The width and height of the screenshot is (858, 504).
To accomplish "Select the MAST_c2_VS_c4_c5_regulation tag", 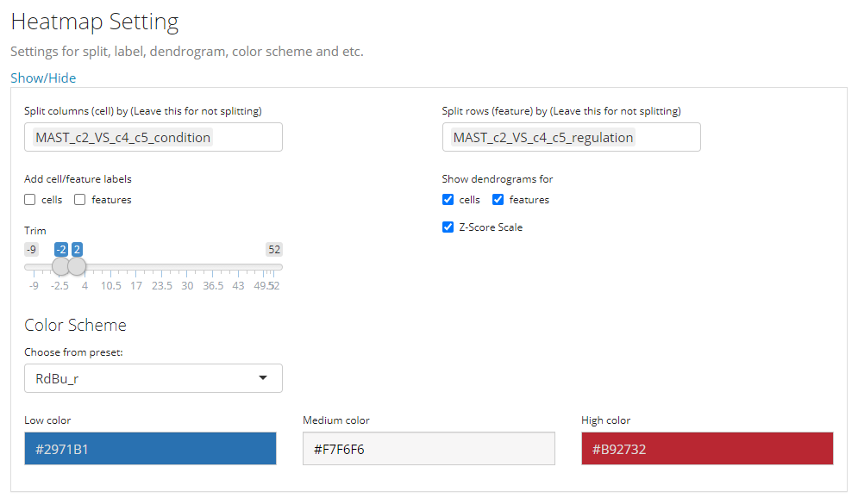I will click(x=543, y=137).
